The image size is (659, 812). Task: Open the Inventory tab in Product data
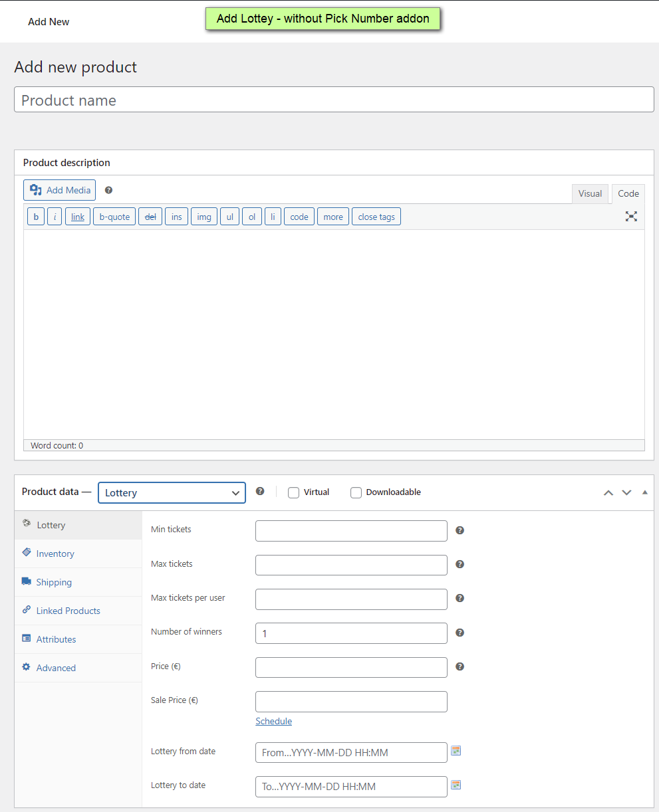tap(55, 554)
